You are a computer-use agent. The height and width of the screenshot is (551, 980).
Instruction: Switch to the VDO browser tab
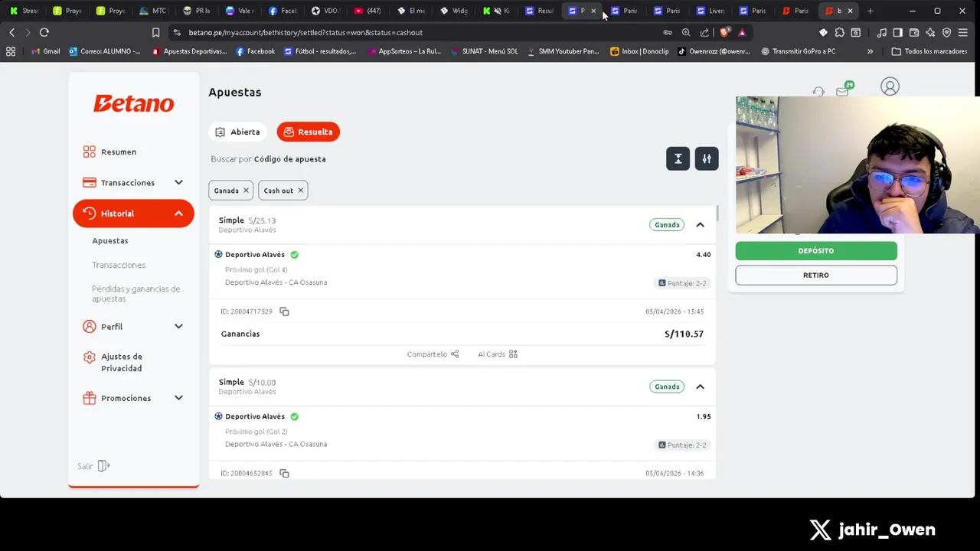tap(325, 11)
